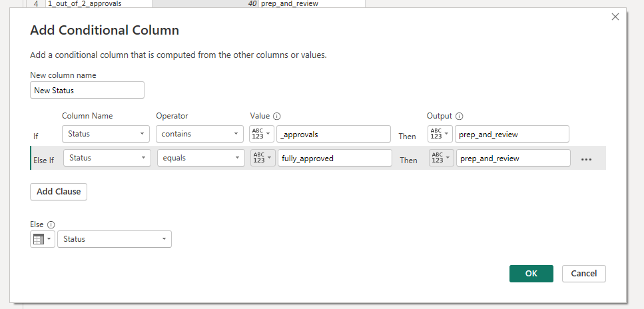Open the Else type selector table icon
Viewport: 644px width, 309px height.
pyautogui.click(x=43, y=238)
